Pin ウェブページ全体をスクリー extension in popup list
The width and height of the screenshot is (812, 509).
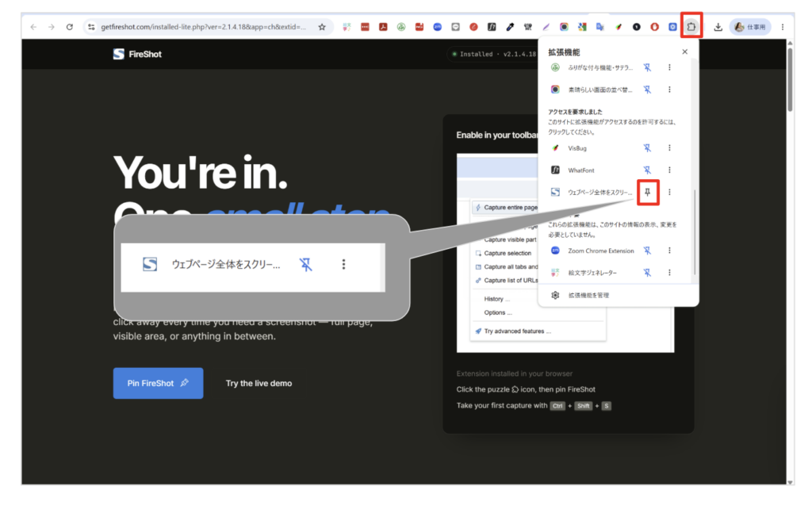(647, 192)
